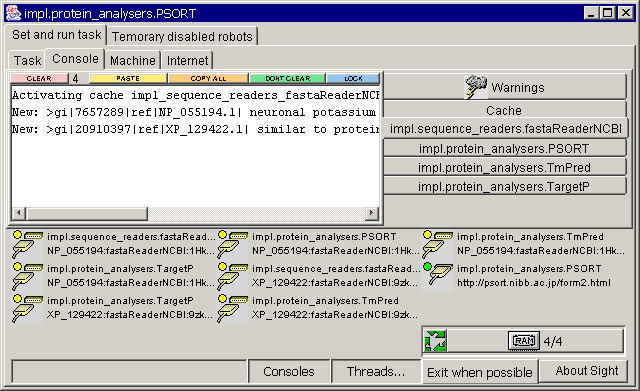This screenshot has height=391, width=640.
Task: Click green-light PSORT psort.nibb.ac.jp thread icon
Action: [438, 276]
